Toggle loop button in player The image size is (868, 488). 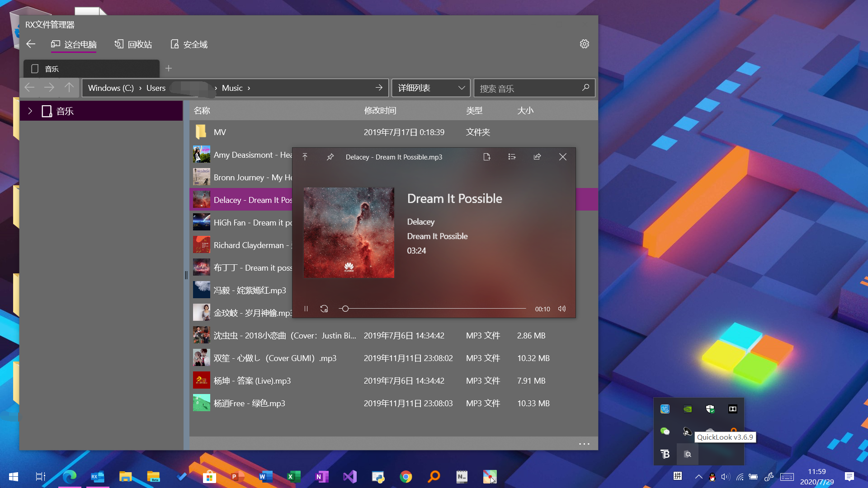(x=324, y=309)
